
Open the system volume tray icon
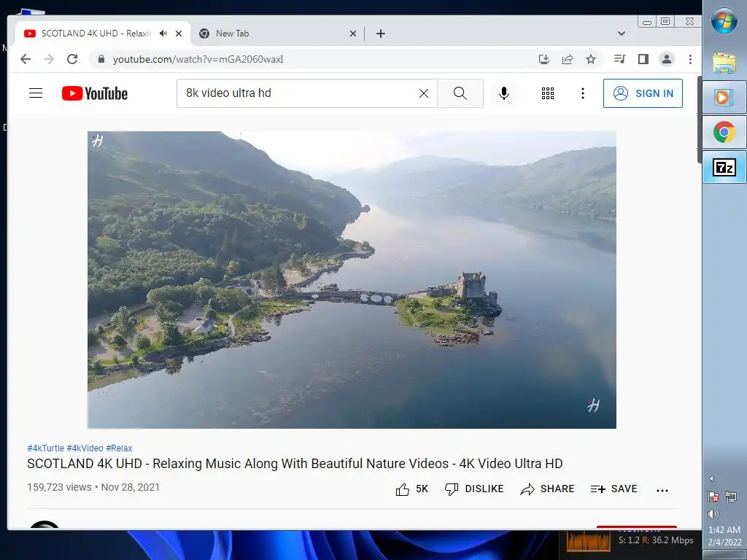[713, 514]
